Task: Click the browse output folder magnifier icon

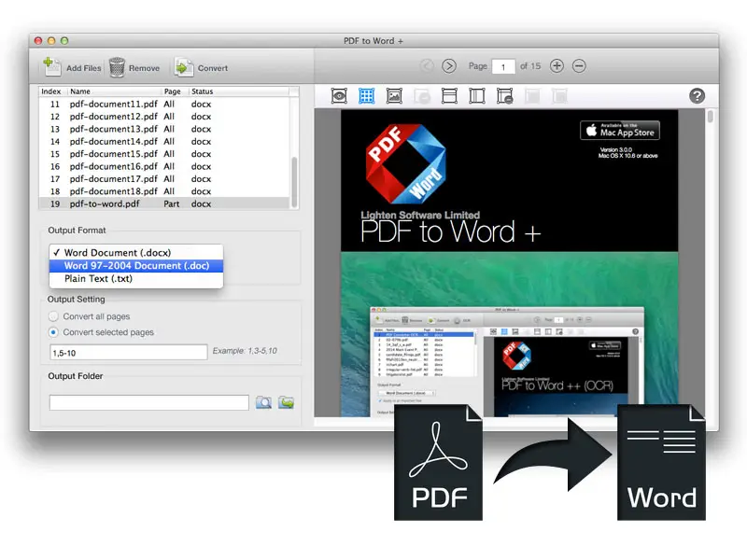Action: 263,402
